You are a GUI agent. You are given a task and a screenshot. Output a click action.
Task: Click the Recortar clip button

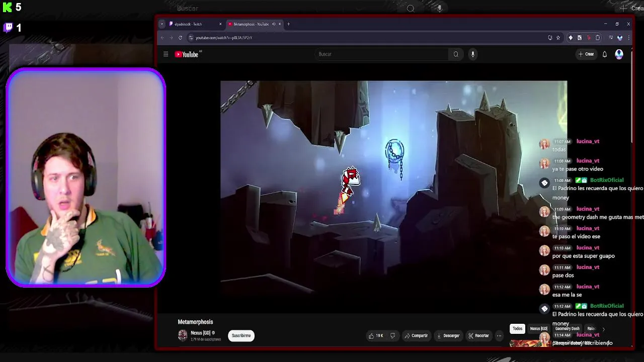(x=478, y=336)
